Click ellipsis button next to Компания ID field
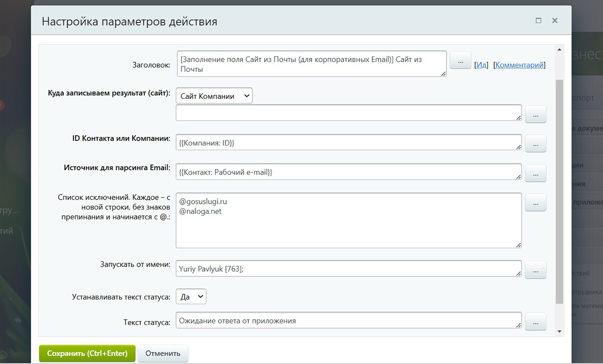 click(x=535, y=144)
